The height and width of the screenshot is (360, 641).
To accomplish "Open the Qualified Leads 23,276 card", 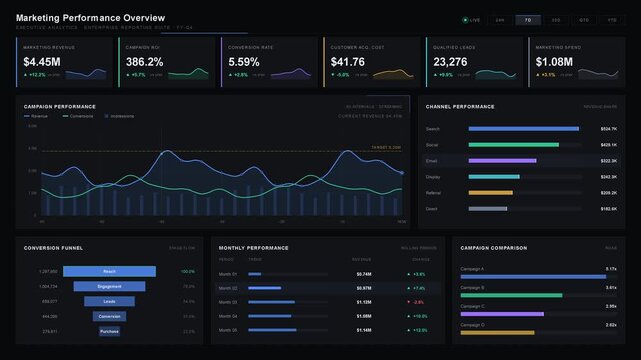I will point(474,62).
